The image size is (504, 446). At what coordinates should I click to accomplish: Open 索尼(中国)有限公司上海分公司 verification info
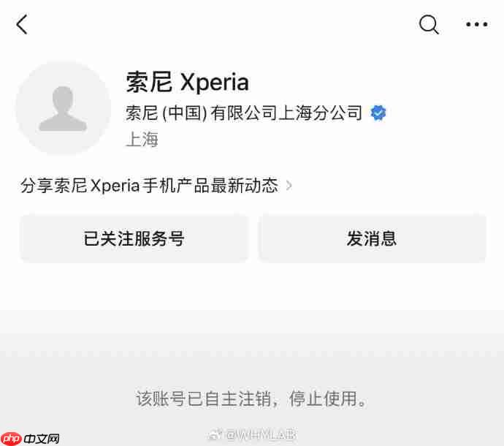[x=244, y=113]
